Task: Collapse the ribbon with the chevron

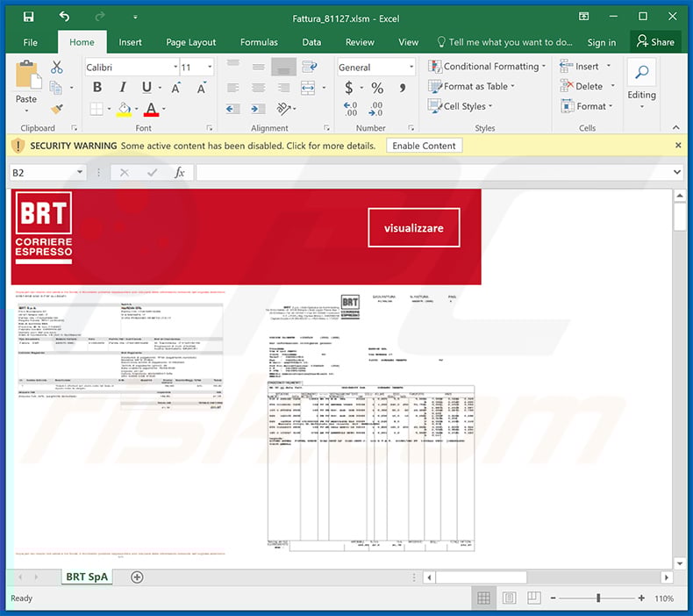Action: (x=676, y=128)
